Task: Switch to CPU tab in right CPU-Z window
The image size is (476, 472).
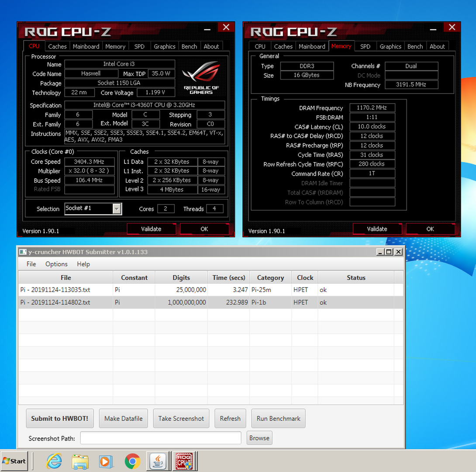Action: (260, 46)
